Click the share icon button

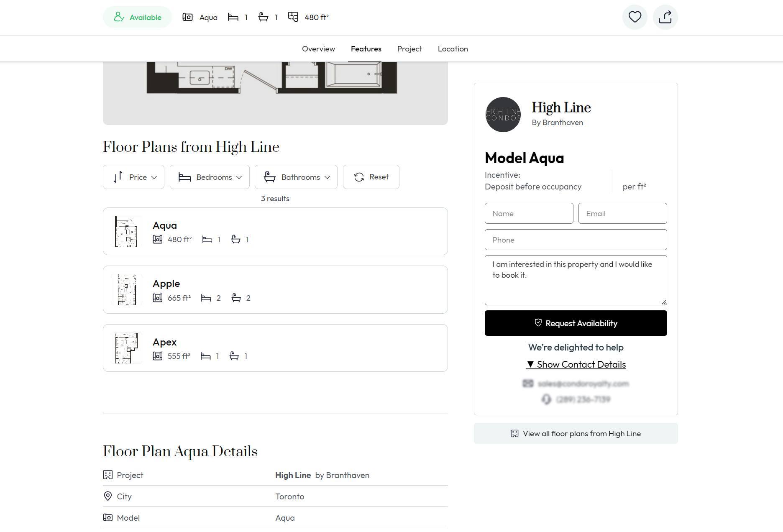[665, 17]
